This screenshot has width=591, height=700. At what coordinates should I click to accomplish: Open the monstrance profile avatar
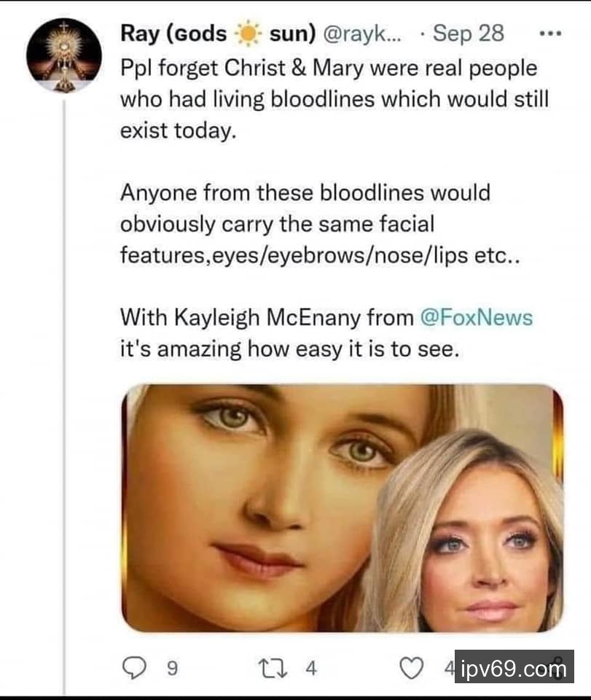point(63,55)
